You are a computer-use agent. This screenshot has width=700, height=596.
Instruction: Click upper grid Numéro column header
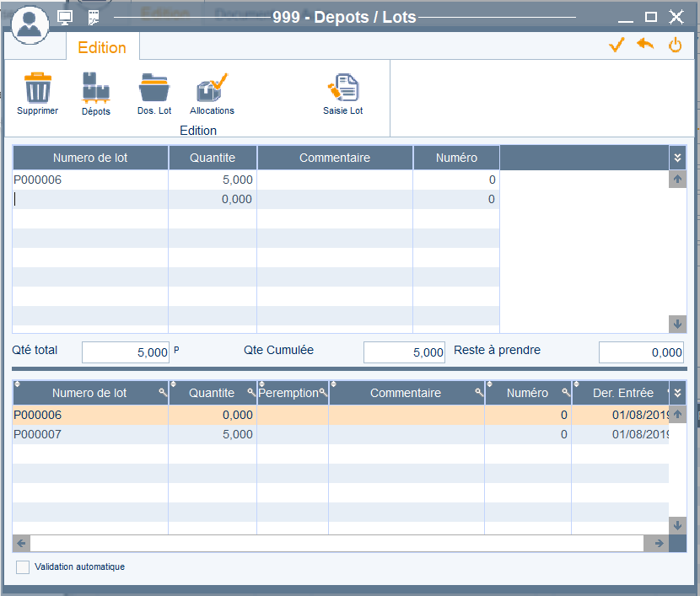coord(456,158)
